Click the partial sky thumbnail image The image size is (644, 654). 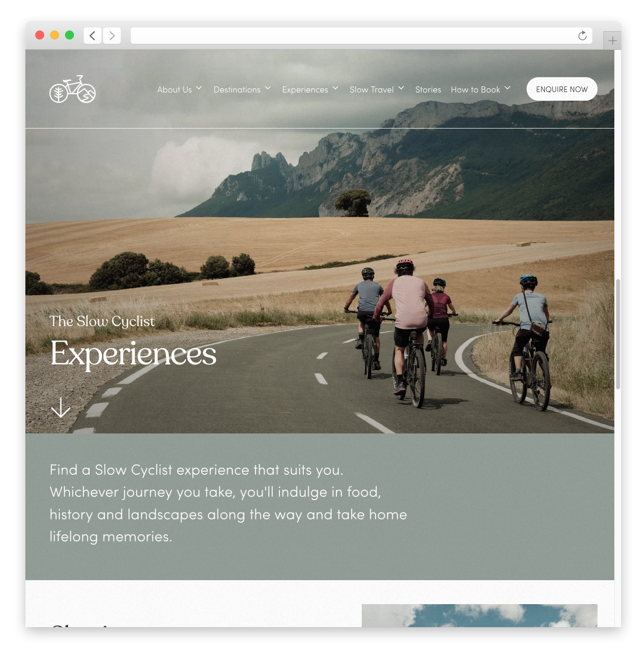click(479, 616)
